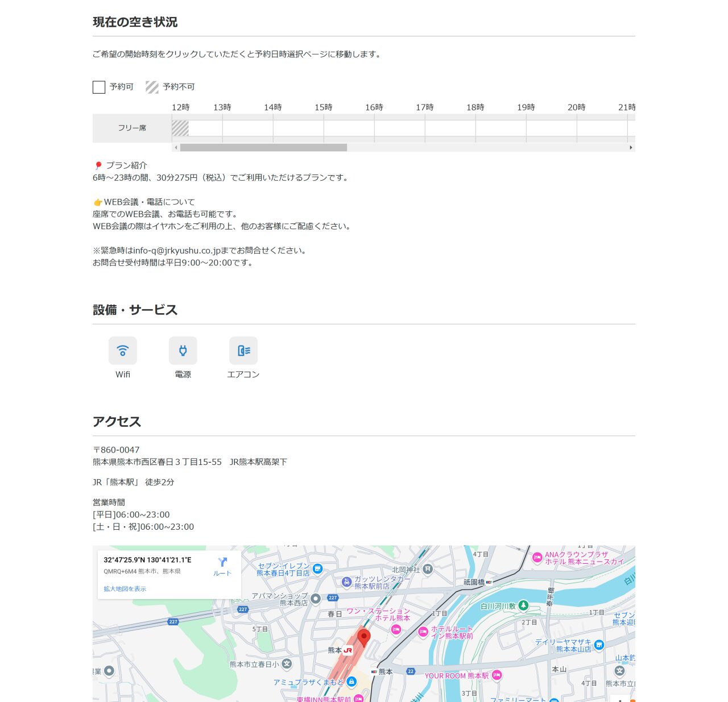728x702 pixels.
Task: Click the ワン・ステーションホテル熊本 marker
Action: pos(396,629)
